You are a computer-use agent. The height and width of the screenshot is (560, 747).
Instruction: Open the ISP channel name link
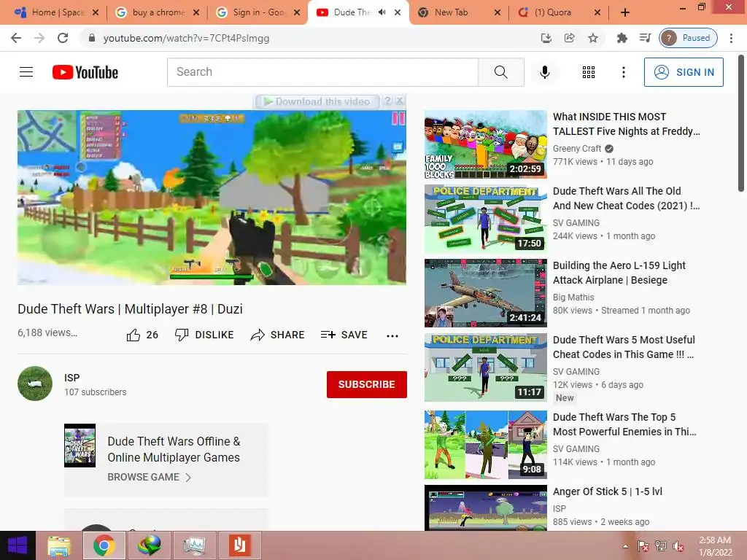pyautogui.click(x=72, y=378)
